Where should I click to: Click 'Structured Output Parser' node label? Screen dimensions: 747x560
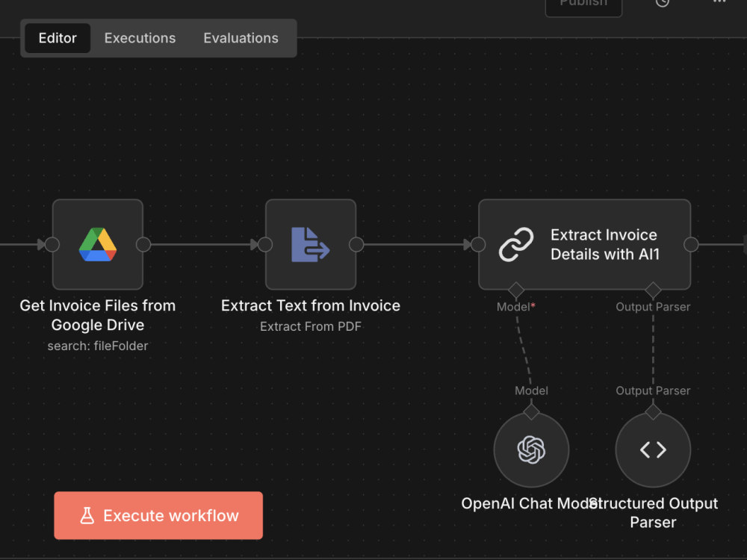(653, 513)
